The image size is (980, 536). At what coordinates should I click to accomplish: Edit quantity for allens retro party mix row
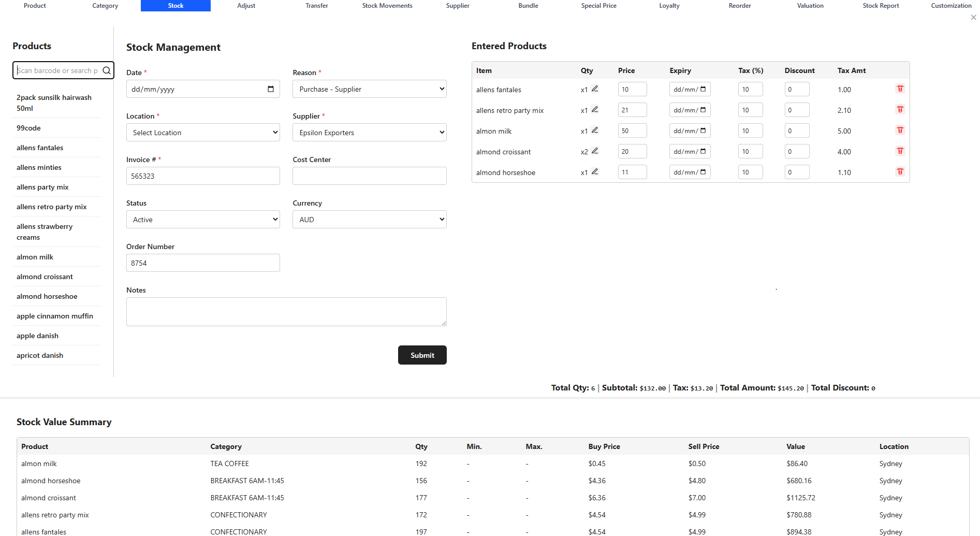[x=595, y=110]
